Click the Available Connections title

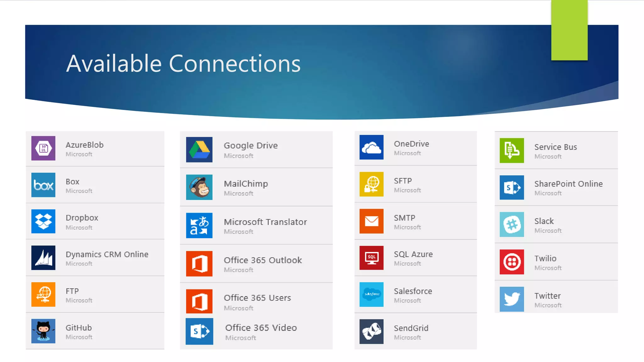(183, 63)
